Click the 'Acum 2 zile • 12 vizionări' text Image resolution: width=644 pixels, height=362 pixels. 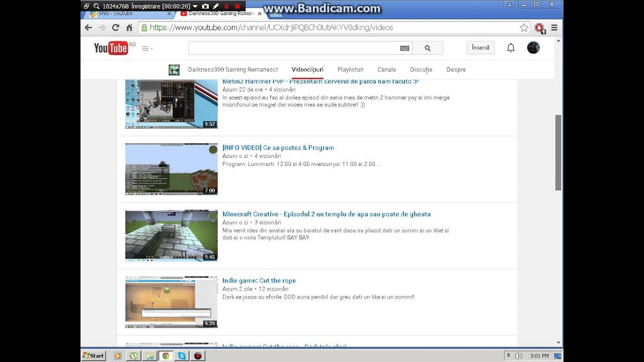256,289
